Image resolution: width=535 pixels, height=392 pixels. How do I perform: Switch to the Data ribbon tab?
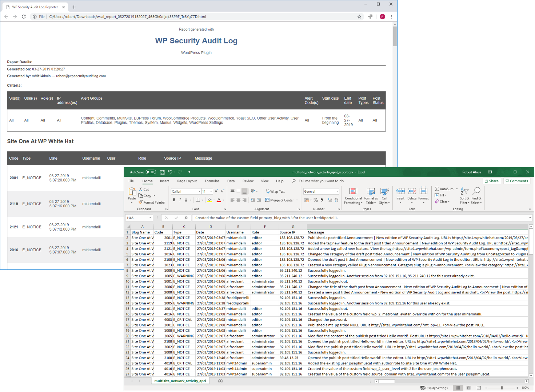tap(231, 181)
